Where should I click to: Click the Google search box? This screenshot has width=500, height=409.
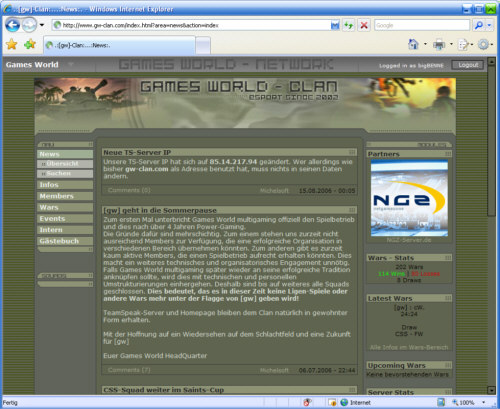[422, 25]
